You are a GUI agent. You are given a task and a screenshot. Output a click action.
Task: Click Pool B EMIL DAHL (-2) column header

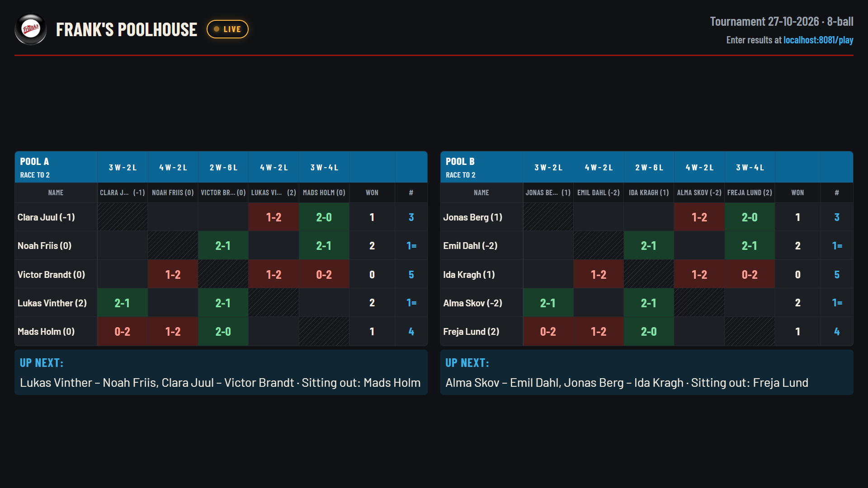(x=599, y=192)
